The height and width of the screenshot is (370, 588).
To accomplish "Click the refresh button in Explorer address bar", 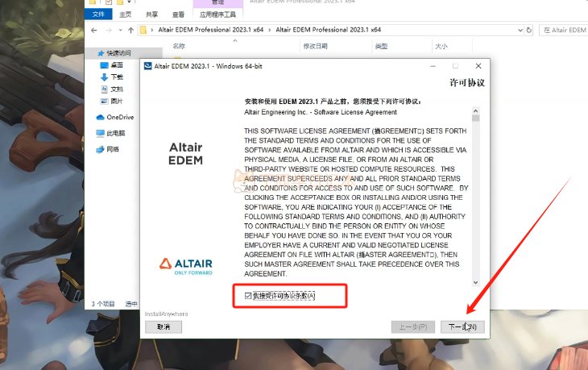I will (x=528, y=30).
